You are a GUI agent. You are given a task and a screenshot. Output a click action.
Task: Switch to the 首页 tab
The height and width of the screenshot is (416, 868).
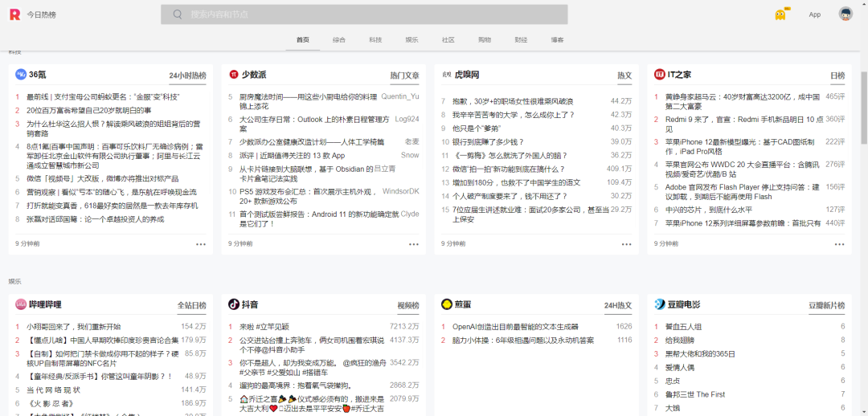[x=303, y=40]
